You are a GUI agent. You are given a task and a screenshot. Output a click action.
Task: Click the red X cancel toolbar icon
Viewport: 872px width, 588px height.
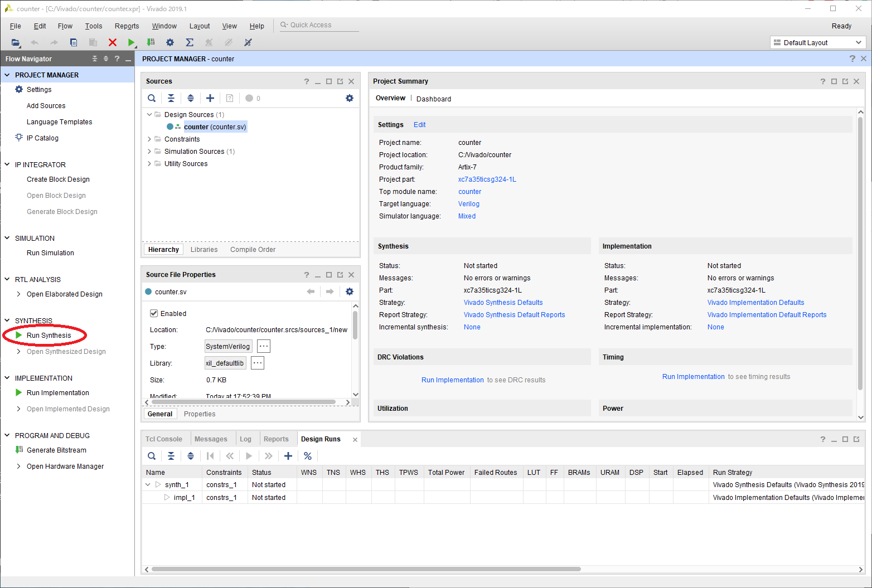click(113, 42)
